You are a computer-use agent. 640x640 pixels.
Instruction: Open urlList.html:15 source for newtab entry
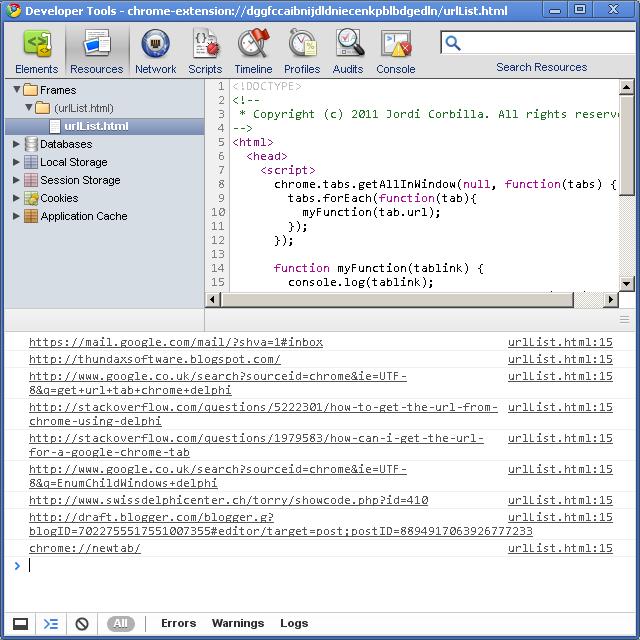point(560,548)
